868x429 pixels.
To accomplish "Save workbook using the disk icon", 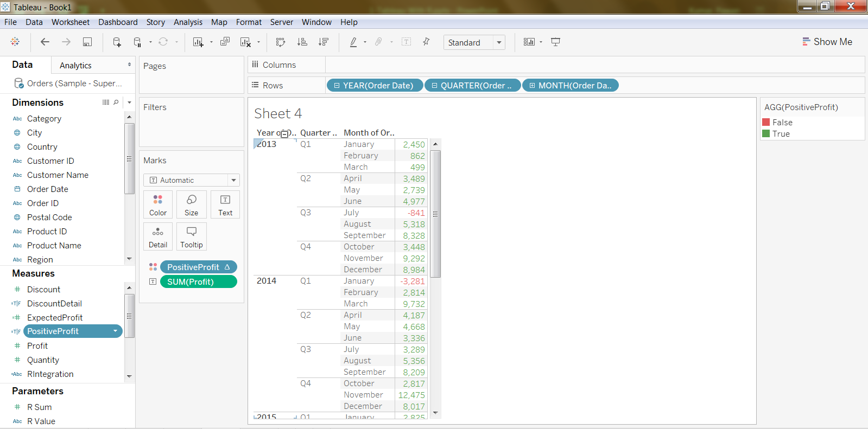I will (87, 42).
